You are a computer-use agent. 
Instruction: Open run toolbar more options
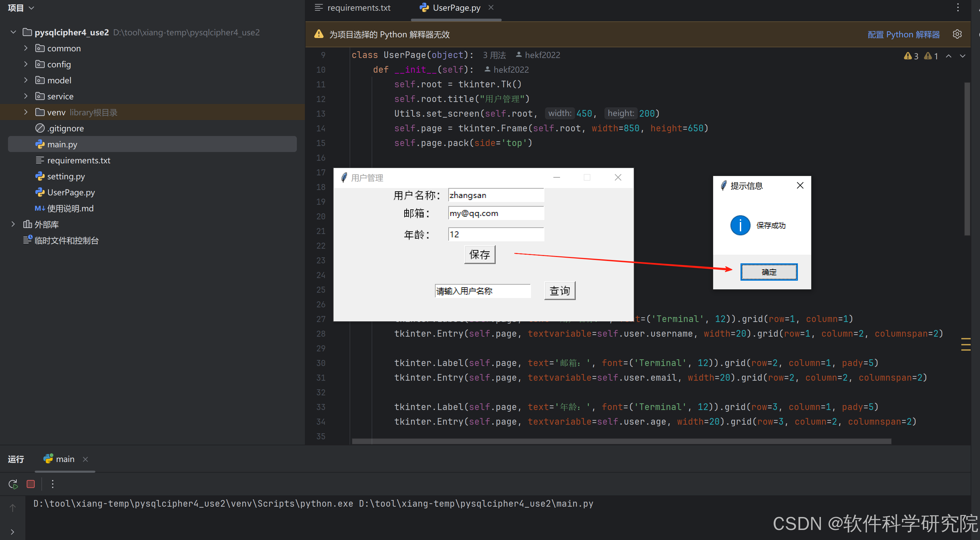pos(52,484)
